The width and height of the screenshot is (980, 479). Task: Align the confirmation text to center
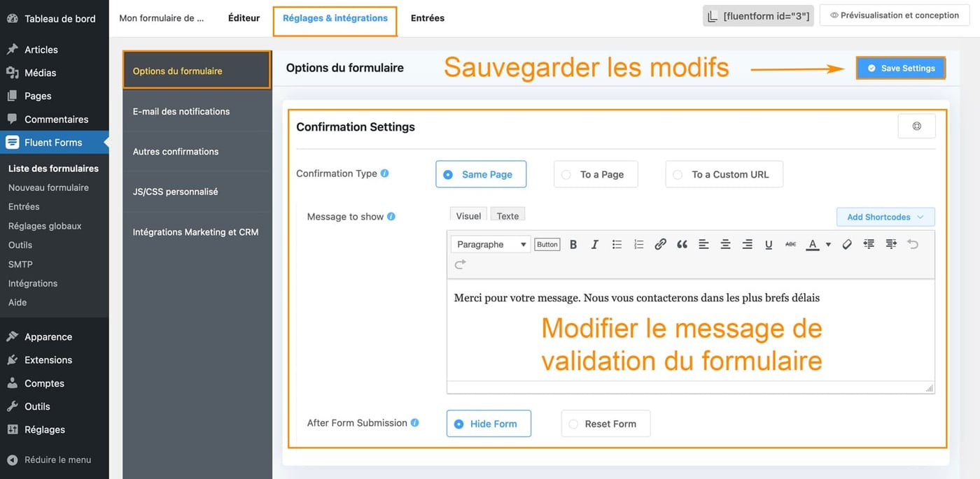725,244
